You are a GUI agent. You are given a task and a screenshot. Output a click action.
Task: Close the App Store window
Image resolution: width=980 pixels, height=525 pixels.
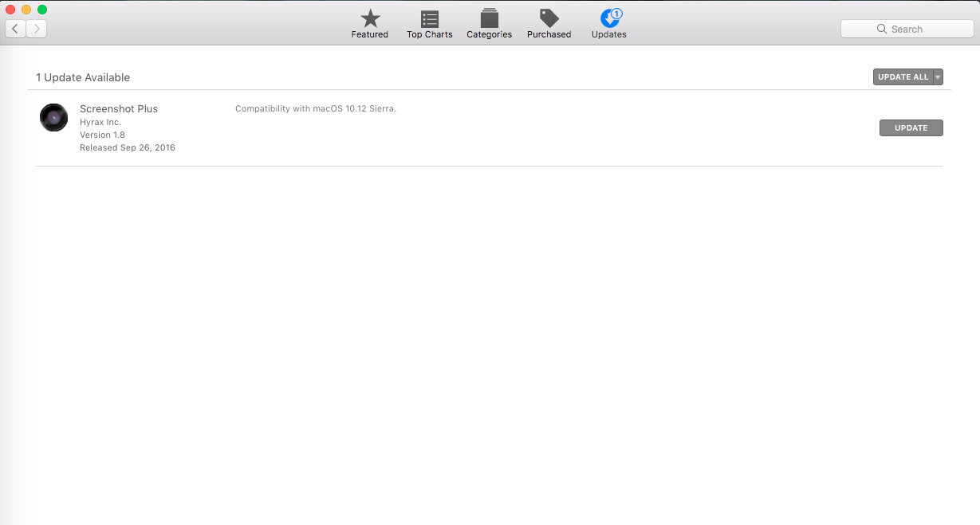point(10,10)
